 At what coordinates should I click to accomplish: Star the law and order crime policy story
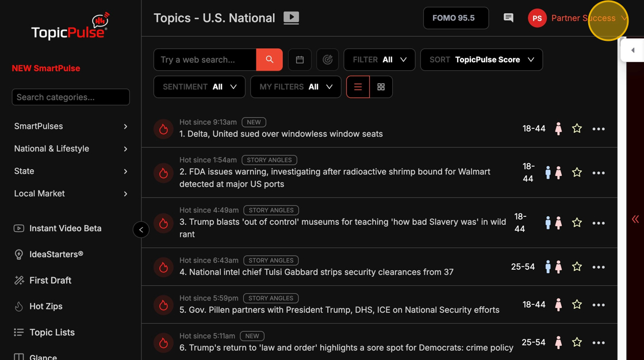[577, 342]
